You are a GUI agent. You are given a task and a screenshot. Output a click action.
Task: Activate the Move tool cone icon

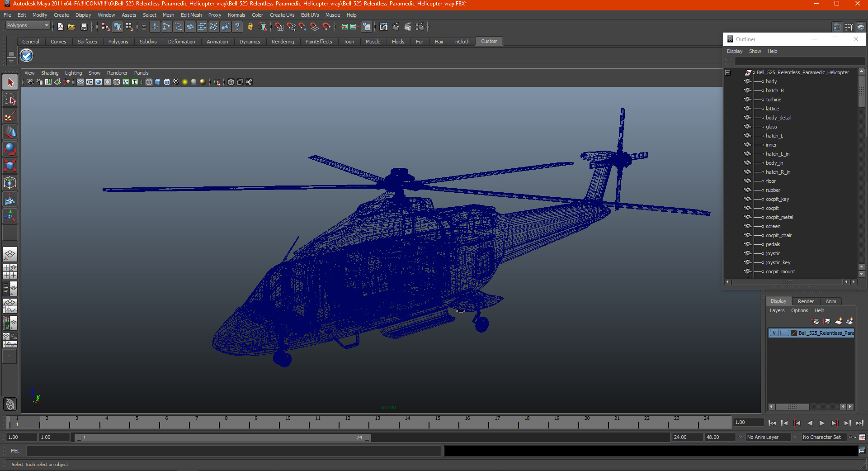(x=10, y=132)
